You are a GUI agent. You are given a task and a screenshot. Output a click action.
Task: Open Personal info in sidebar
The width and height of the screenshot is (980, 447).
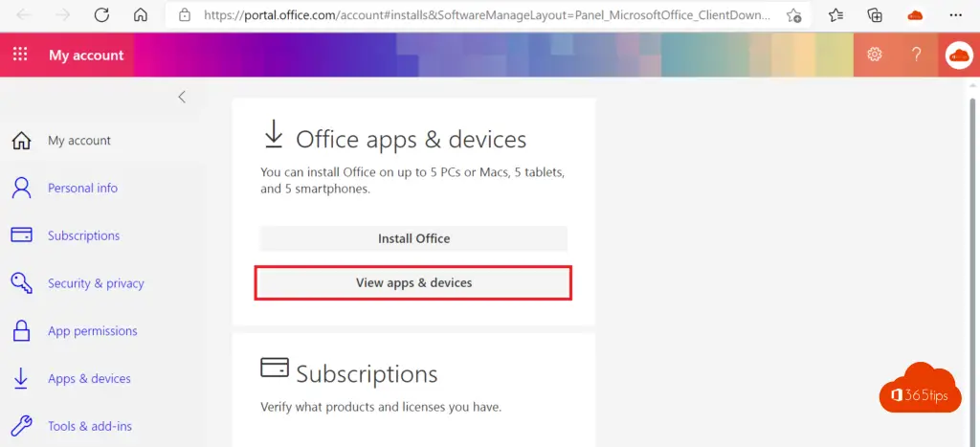[82, 189]
